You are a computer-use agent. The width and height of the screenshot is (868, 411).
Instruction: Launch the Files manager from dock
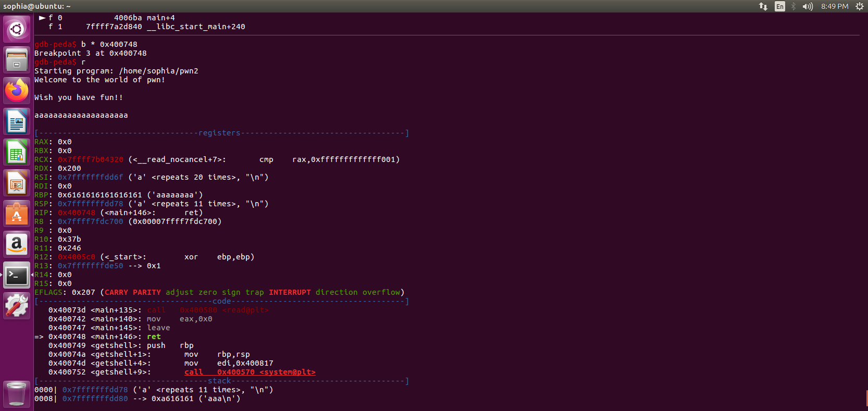[x=17, y=60]
